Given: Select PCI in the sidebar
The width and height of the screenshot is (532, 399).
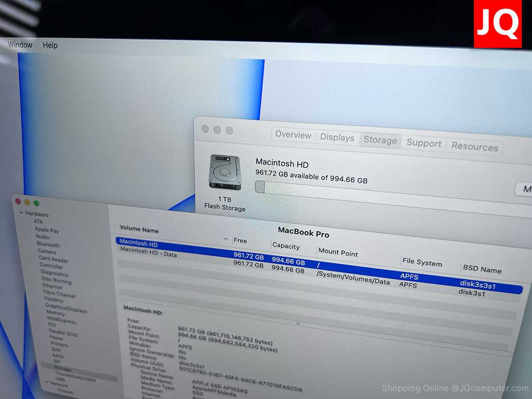Looking at the screenshot, I should (x=52, y=325).
